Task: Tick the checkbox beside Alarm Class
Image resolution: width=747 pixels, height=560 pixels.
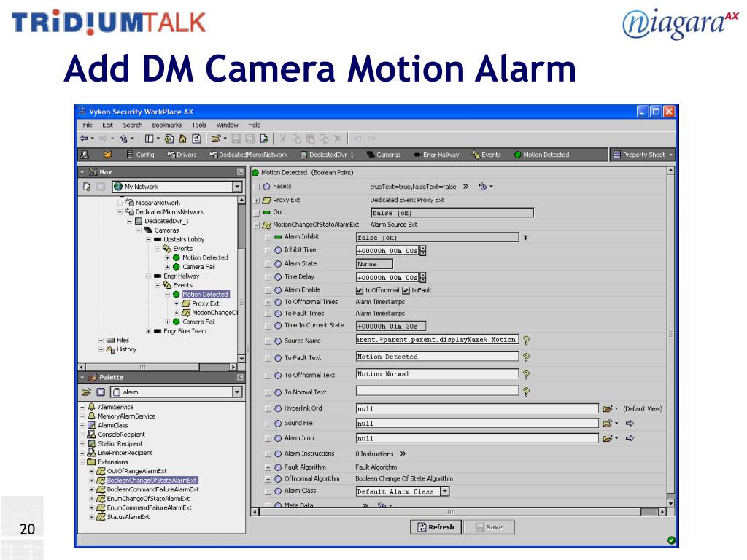Action: (x=268, y=491)
